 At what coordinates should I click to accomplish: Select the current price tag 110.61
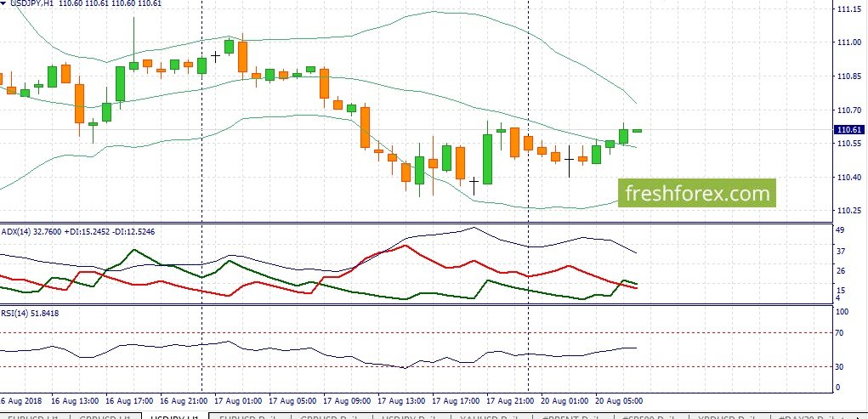(x=848, y=129)
